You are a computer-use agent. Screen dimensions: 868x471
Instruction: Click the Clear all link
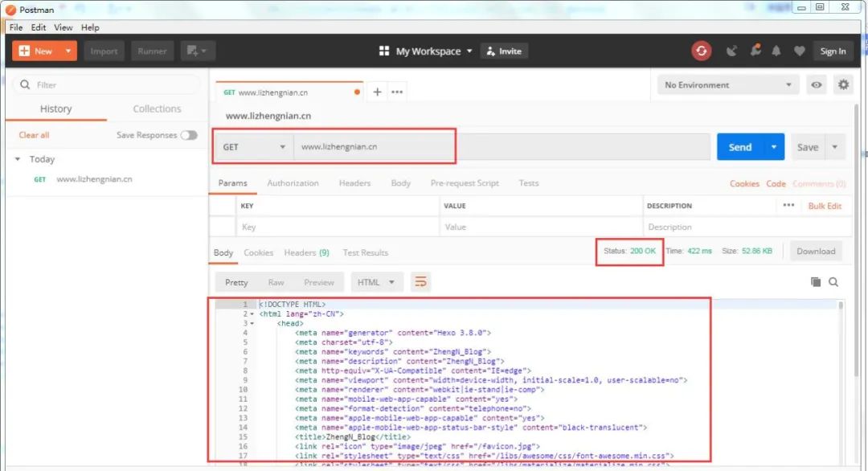34,135
